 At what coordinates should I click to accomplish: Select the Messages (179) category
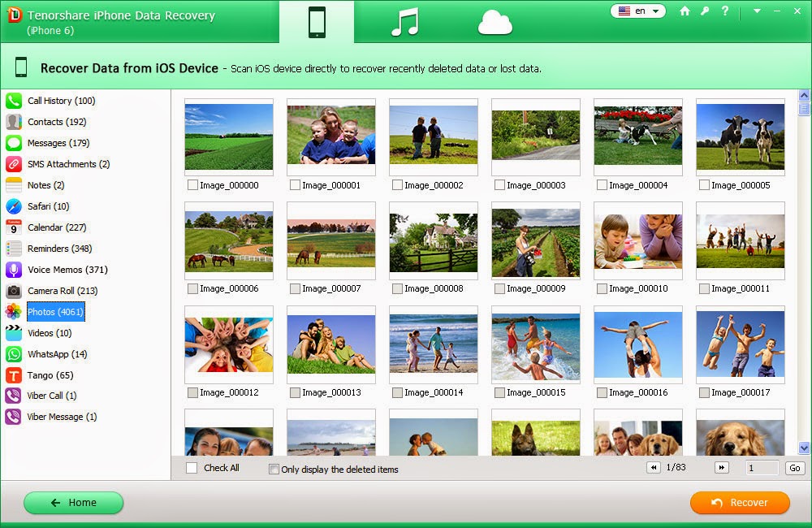pyautogui.click(x=58, y=143)
